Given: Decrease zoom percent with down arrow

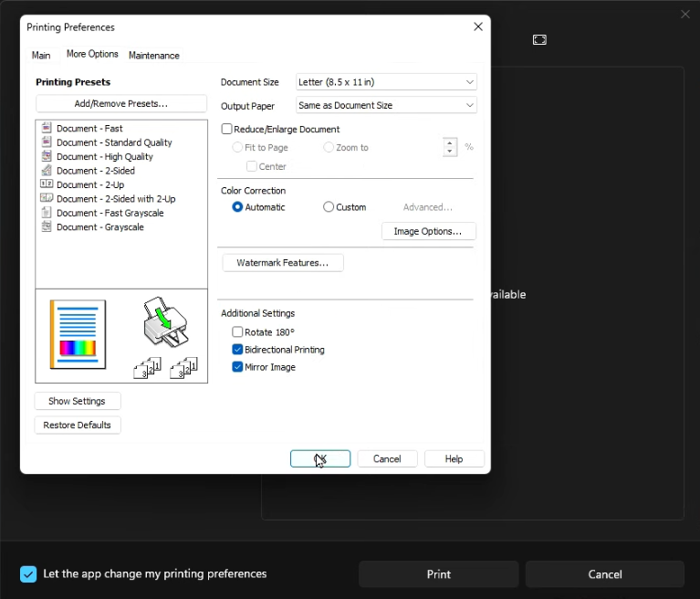Looking at the screenshot, I should coord(450,151).
